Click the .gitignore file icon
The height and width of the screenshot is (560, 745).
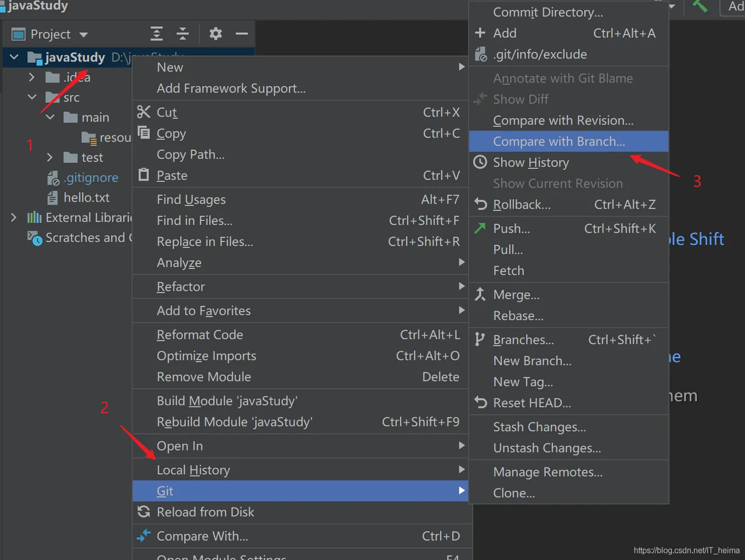53,178
